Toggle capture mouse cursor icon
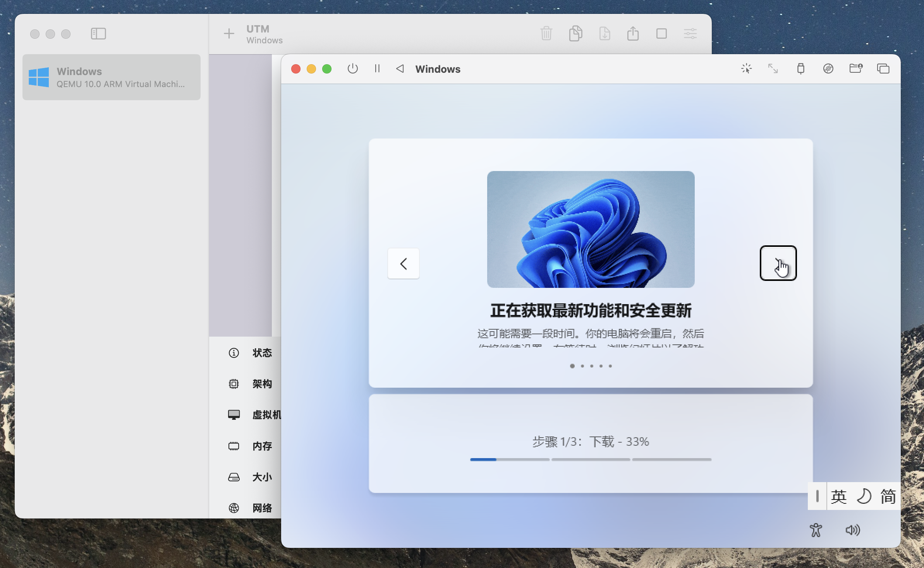924x568 pixels. pyautogui.click(x=746, y=69)
